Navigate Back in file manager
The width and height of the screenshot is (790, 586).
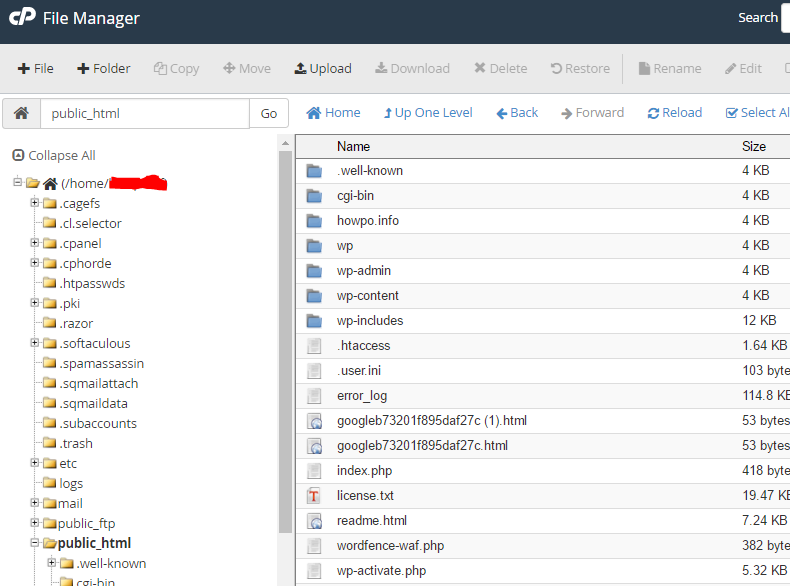click(x=517, y=113)
